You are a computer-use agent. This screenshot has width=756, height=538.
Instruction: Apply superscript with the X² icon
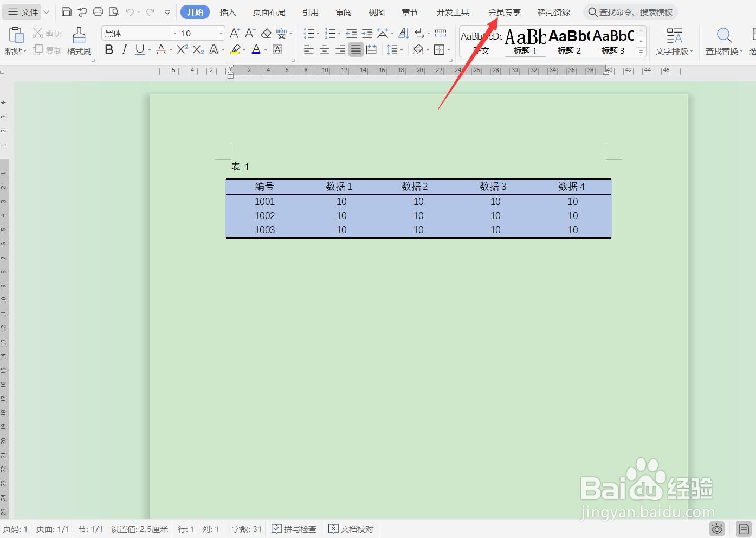(183, 49)
